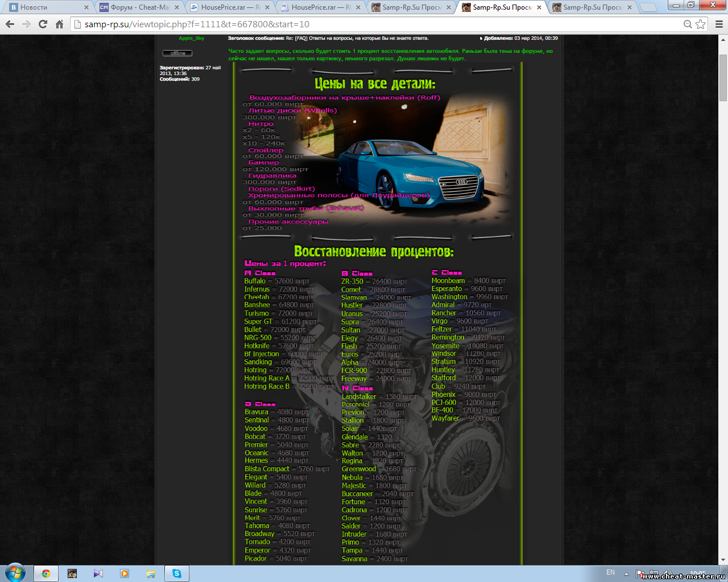Click the browser Back arrow
The width and height of the screenshot is (728, 582).
[x=10, y=24]
